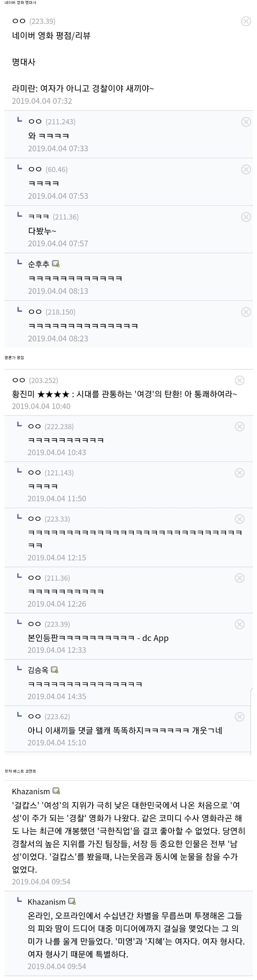Delete the 223.62 comment from 15:10
The height and width of the screenshot is (980, 257).
click(240, 717)
